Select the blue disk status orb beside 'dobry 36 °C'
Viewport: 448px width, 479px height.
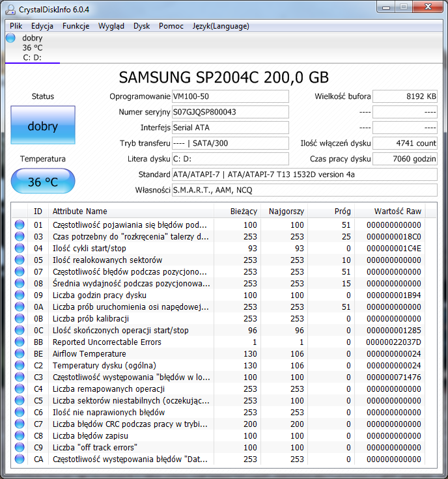(x=10, y=38)
